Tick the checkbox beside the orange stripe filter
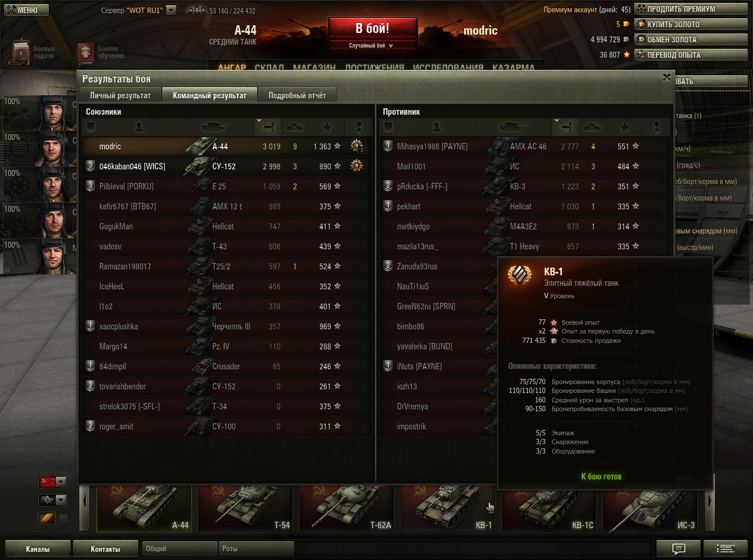 pos(64,518)
